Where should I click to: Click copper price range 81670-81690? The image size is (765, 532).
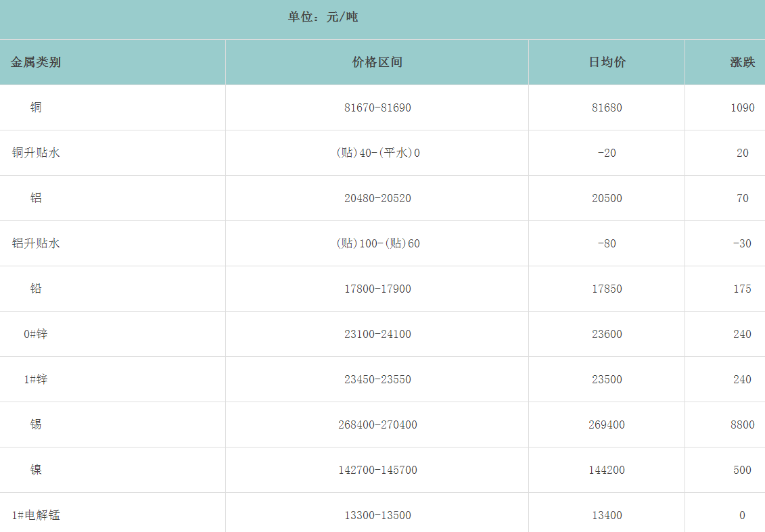click(x=377, y=107)
